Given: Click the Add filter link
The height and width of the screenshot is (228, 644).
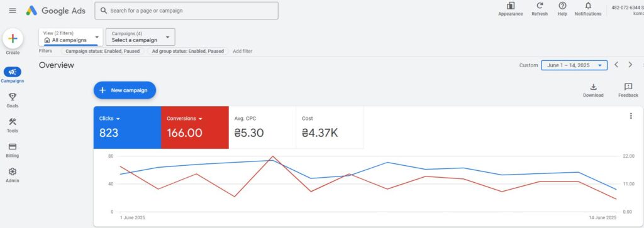Looking at the screenshot, I should [x=242, y=52].
